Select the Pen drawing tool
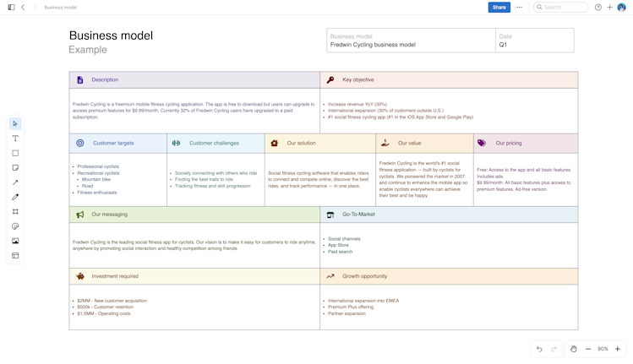 click(x=15, y=197)
